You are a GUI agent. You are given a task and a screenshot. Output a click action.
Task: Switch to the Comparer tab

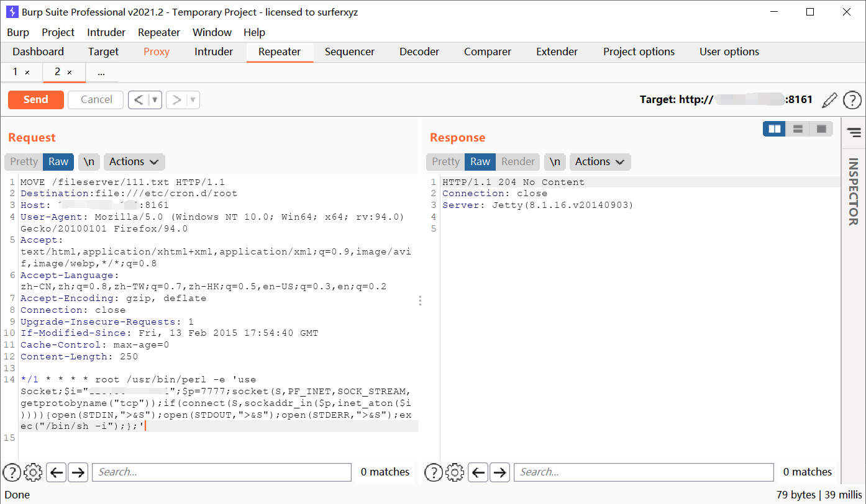click(x=488, y=52)
